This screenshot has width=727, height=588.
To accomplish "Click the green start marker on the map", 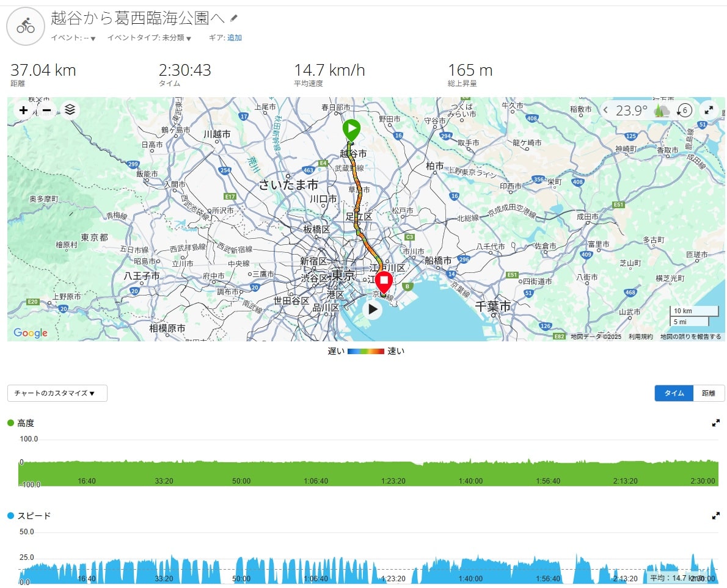I will click(351, 129).
